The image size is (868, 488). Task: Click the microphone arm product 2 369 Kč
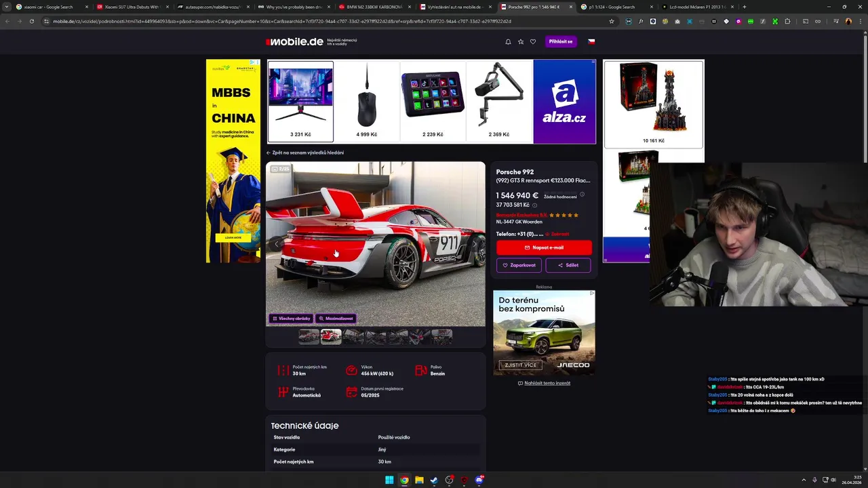499,102
